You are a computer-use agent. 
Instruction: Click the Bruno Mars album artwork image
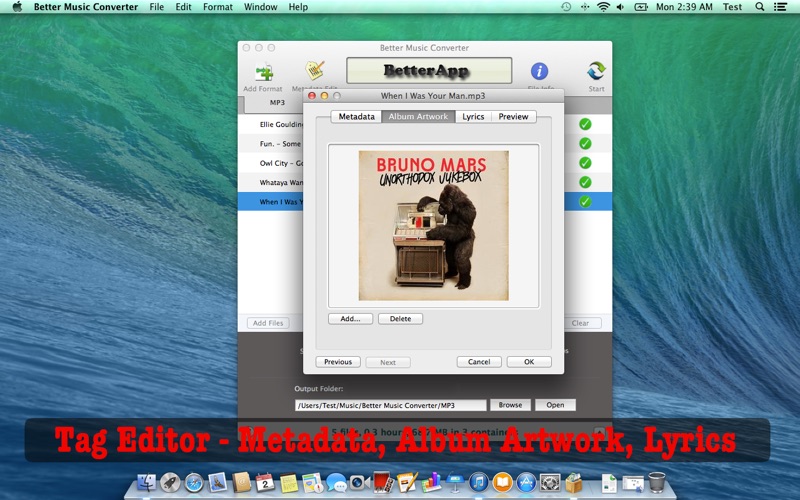click(434, 225)
